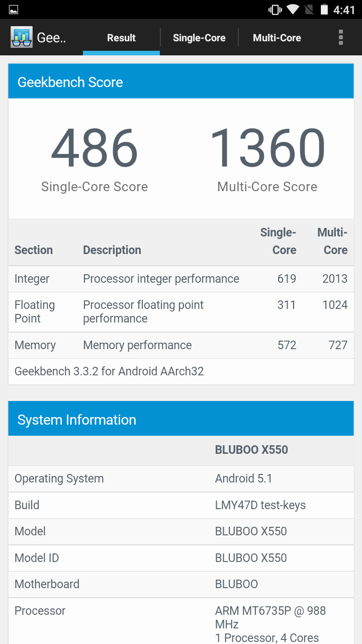Screen dimensions: 362x644
Task: Open the Multi-Core tab
Action: click(277, 38)
